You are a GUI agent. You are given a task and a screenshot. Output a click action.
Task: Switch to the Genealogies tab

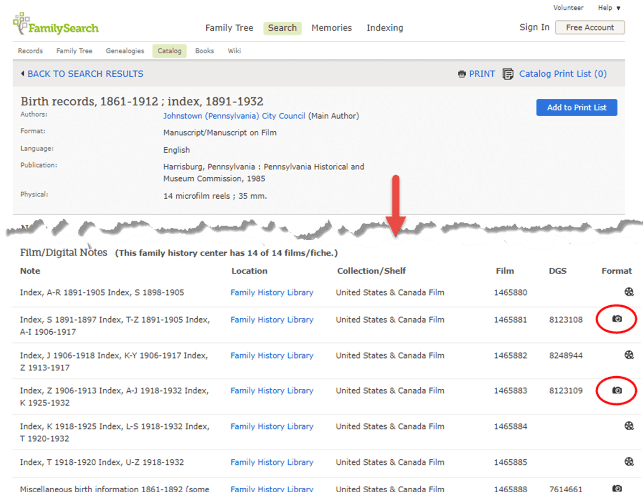click(x=125, y=51)
